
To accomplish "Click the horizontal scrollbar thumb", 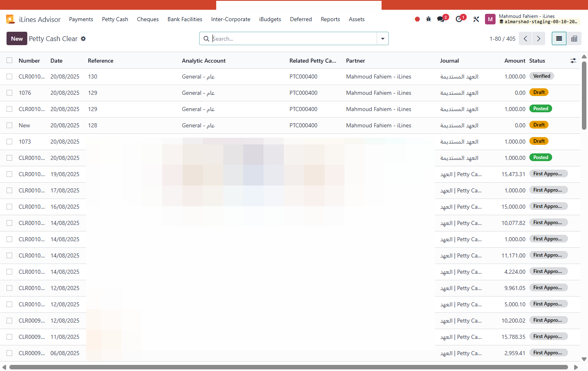I will pyautogui.click(x=289, y=367).
